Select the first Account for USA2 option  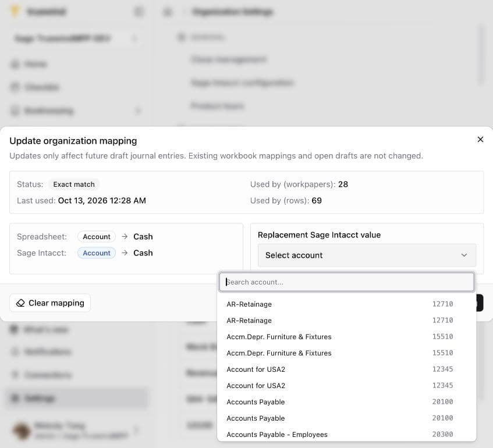coord(346,369)
